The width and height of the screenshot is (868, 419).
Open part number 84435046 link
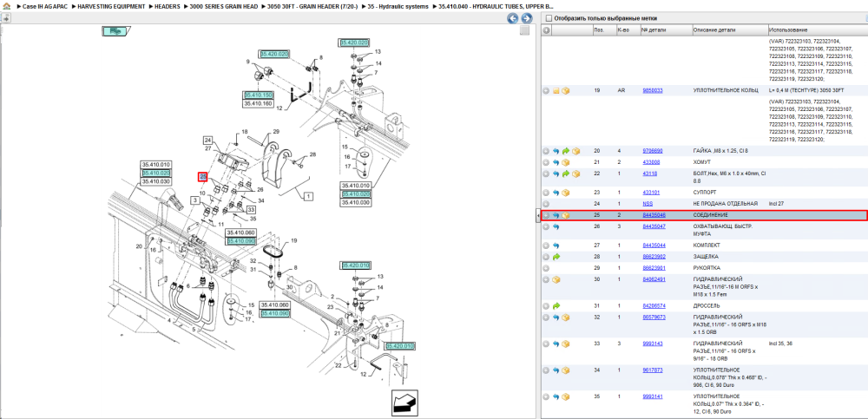click(x=654, y=215)
